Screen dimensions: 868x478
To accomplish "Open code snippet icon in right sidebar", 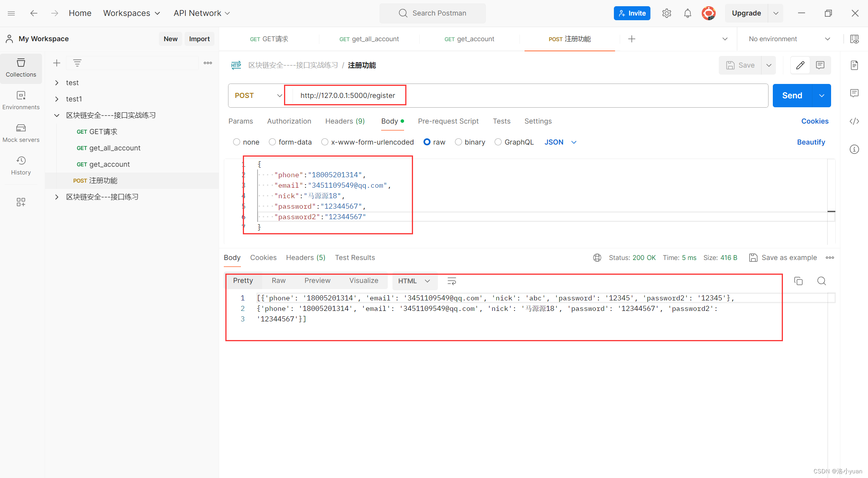I will pos(854,121).
